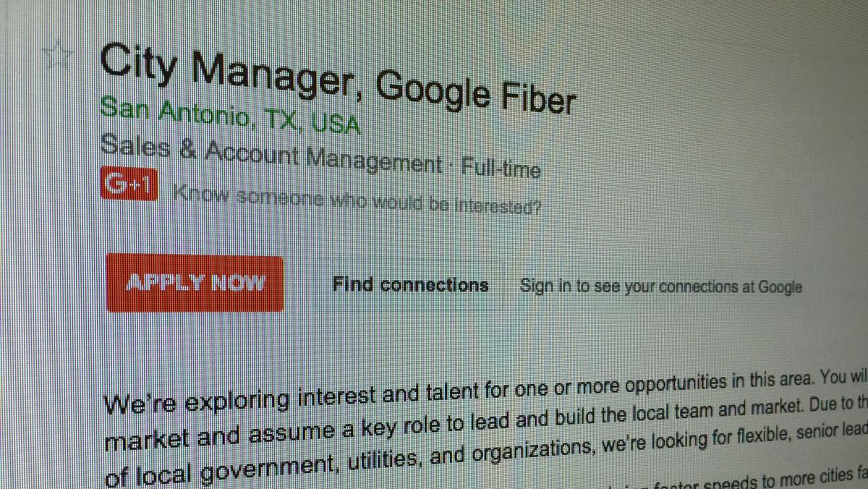
Task: Click the Full-time job type label
Action: point(501,169)
